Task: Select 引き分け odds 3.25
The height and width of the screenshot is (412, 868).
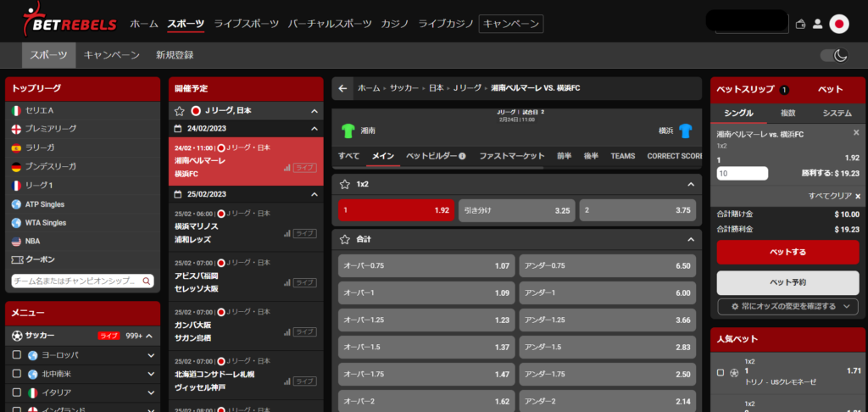Action: point(516,210)
